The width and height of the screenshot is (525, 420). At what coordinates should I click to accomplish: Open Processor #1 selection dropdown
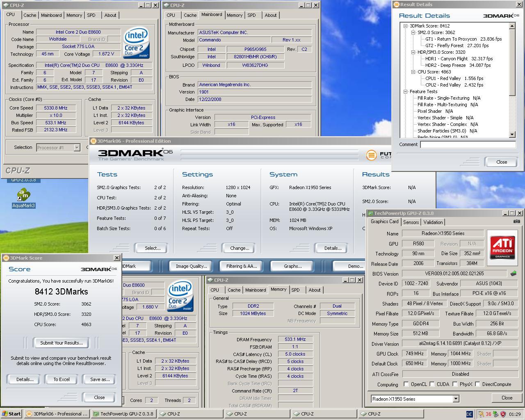coord(77,148)
